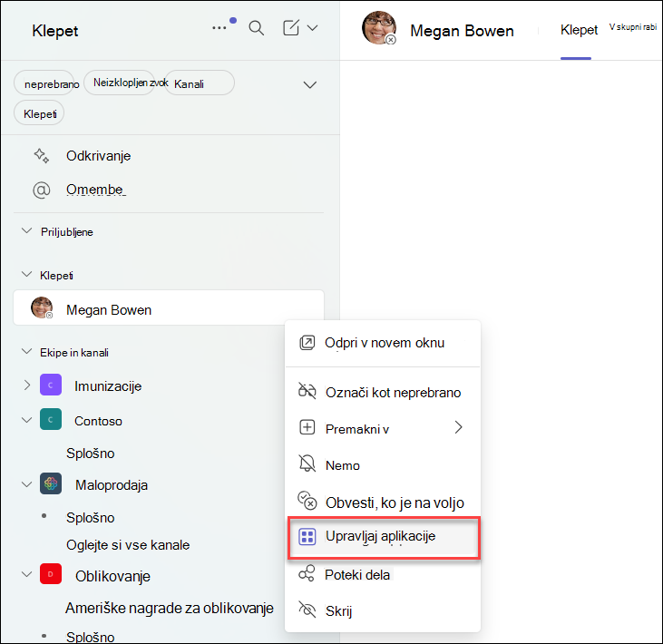Open the Maloprodaja team
663x644 pixels.
[x=112, y=485]
